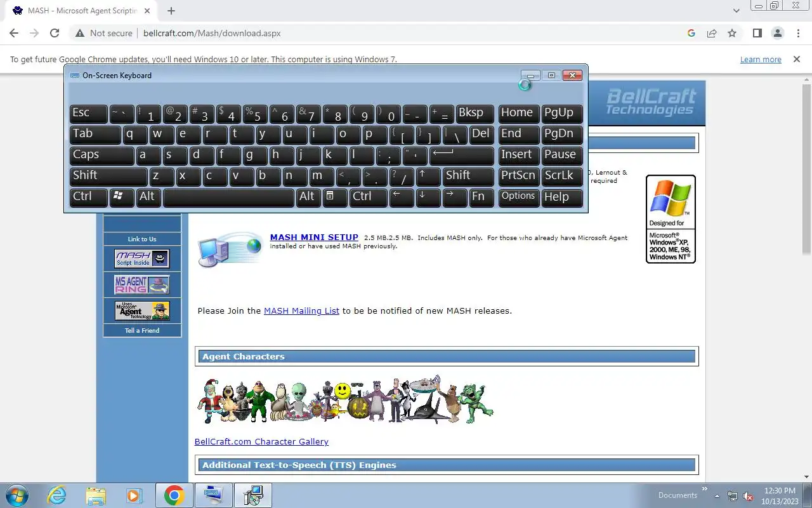
Task: Open the MASH Mailing List link
Action: pyautogui.click(x=301, y=311)
